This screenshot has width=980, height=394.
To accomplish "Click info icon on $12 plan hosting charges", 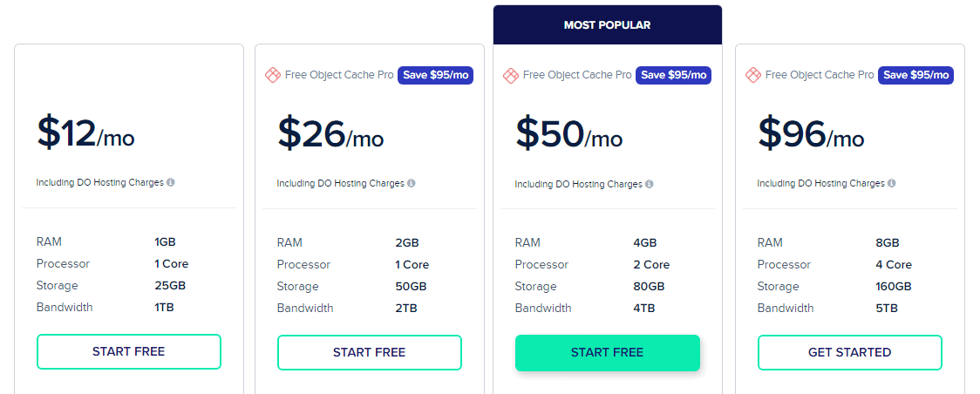I will (x=171, y=182).
